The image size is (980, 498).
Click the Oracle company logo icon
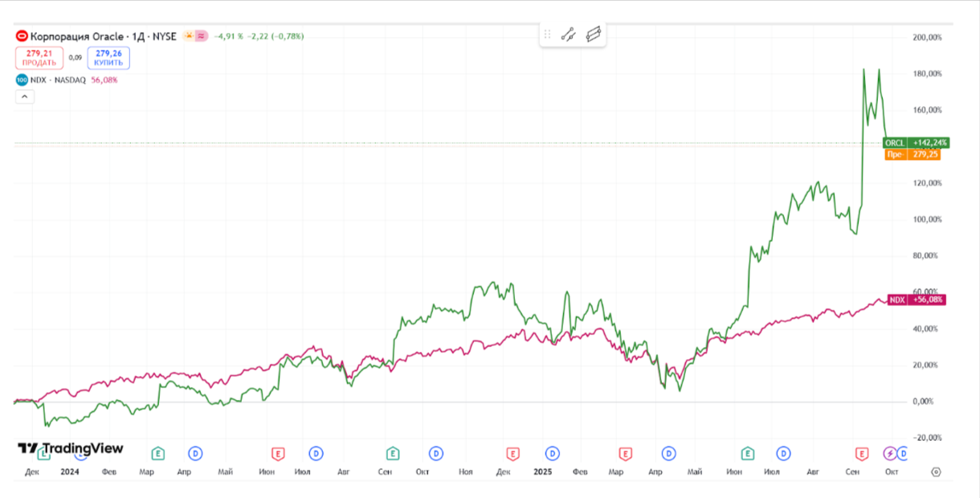22,36
